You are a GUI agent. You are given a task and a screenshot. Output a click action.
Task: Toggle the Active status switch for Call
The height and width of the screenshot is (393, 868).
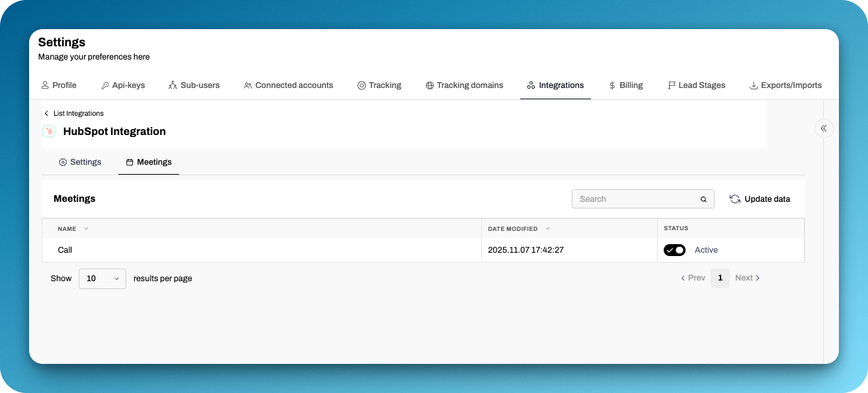tap(674, 250)
